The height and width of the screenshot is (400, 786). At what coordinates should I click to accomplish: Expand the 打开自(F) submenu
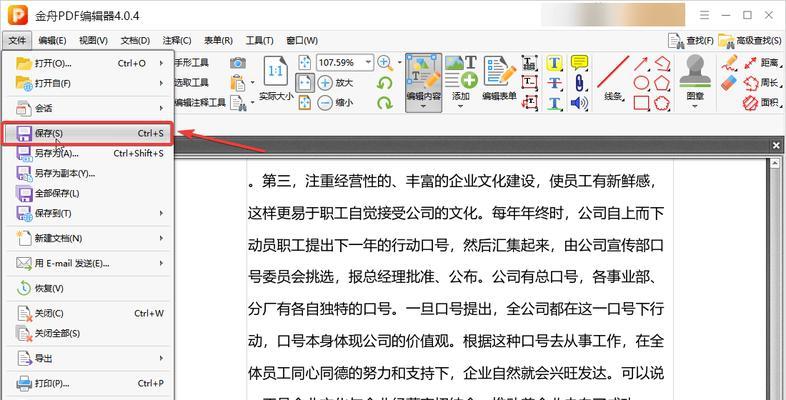tap(89, 83)
